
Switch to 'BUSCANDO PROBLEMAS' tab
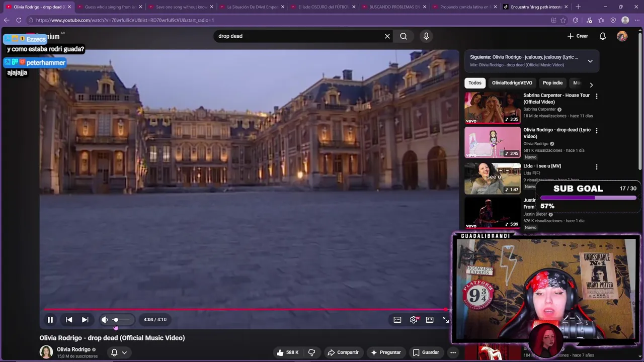(394, 7)
